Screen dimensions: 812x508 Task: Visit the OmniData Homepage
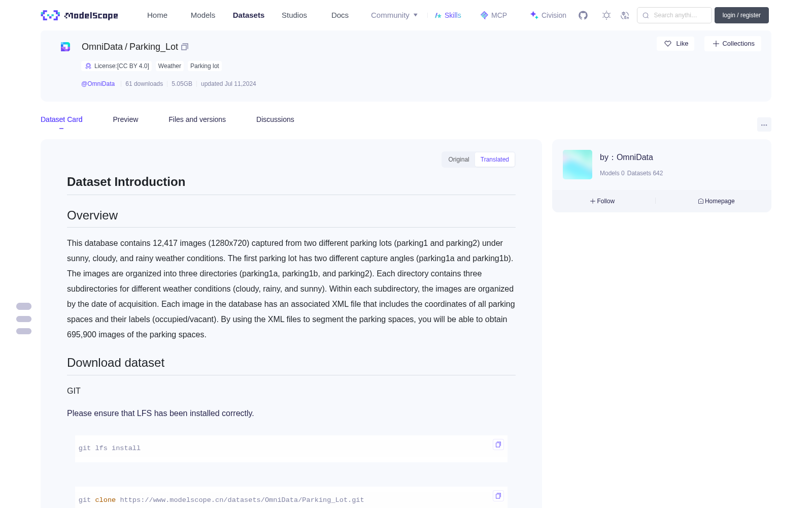(x=716, y=201)
